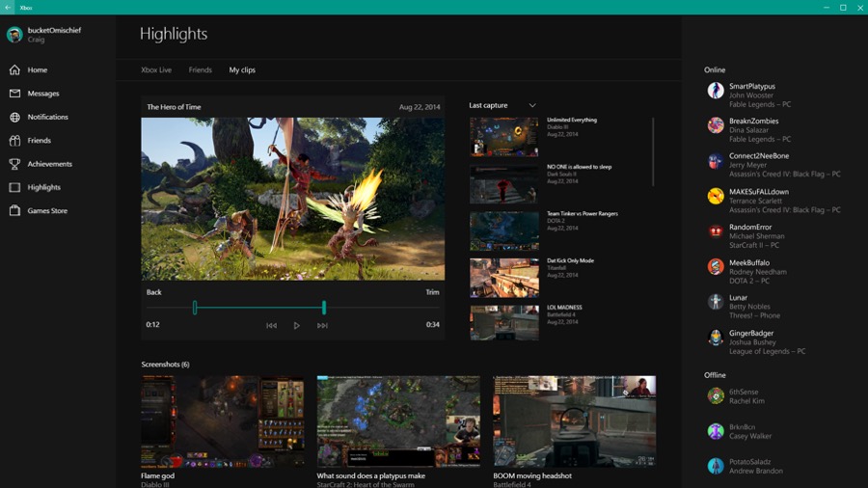Select the My clips tab
Image resolution: width=868 pixels, height=488 pixels.
pyautogui.click(x=242, y=70)
